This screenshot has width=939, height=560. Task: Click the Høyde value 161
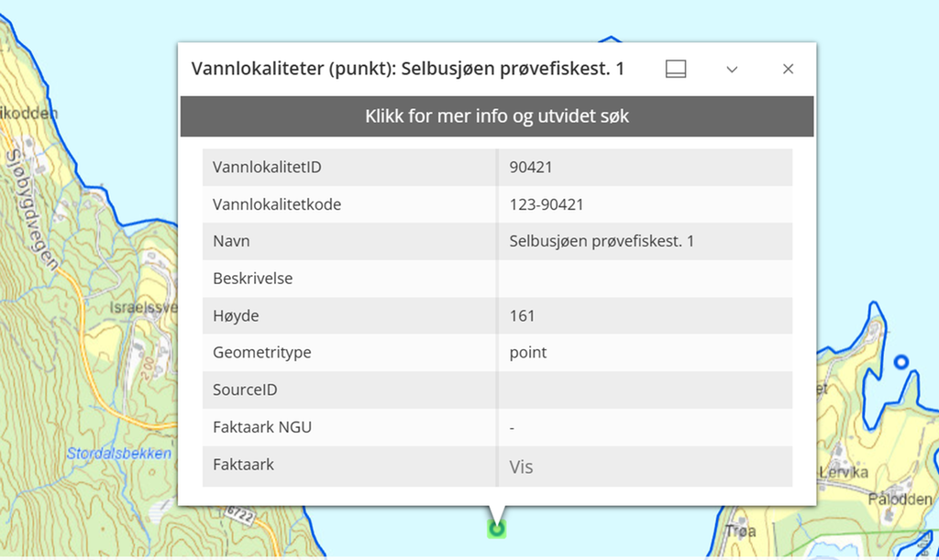521,314
